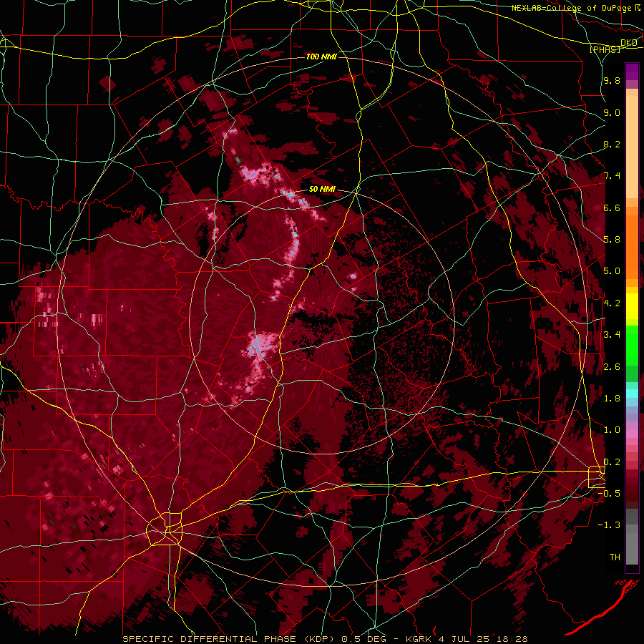The image size is (644, 644).
Task: Click the 1.8 legend value
Action: coord(612,398)
